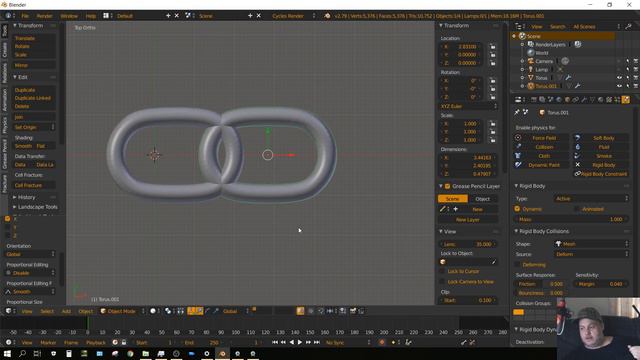
Task: Click the wrench modifier icon beside Torus.001
Action: (578, 86)
